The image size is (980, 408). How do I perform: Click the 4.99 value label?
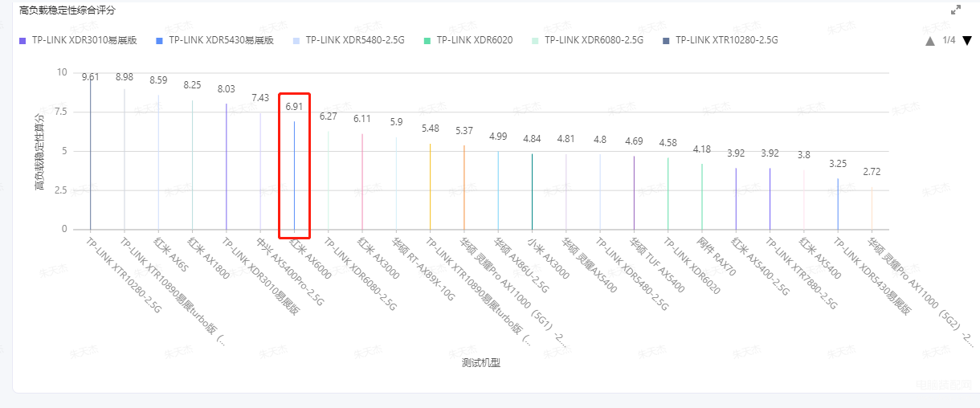pyautogui.click(x=498, y=137)
